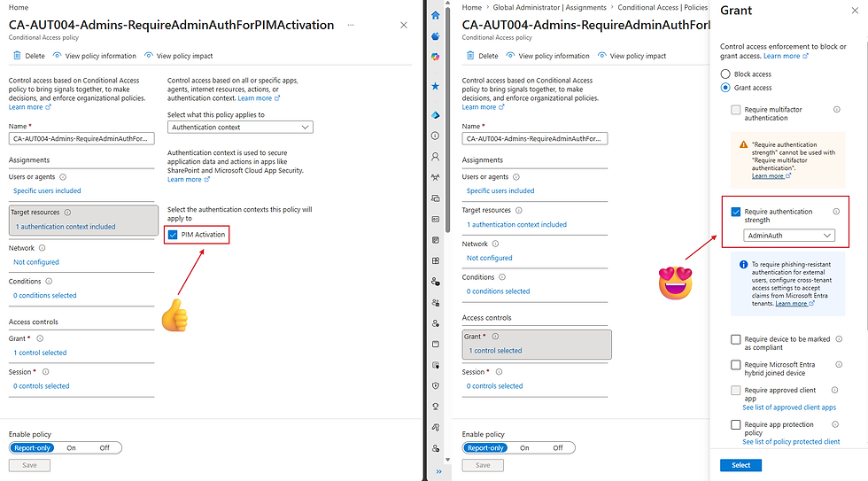Set left window policy toggle to Report-only
The image size is (868, 481).
pos(32,448)
